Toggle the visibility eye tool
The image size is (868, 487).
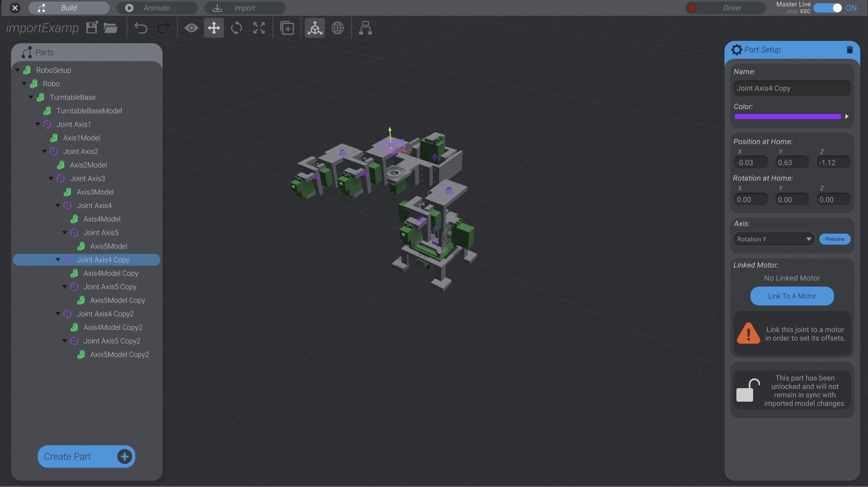pos(191,28)
